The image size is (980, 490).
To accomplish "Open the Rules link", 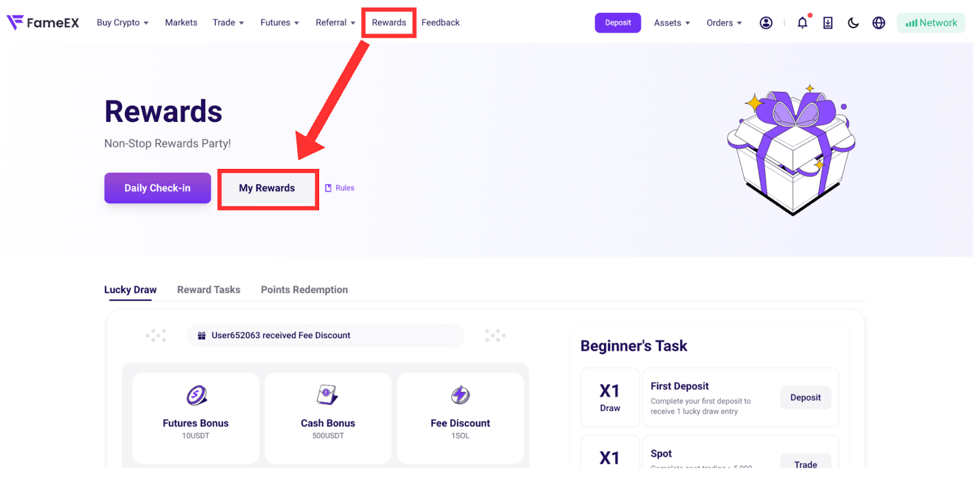I will tap(340, 188).
